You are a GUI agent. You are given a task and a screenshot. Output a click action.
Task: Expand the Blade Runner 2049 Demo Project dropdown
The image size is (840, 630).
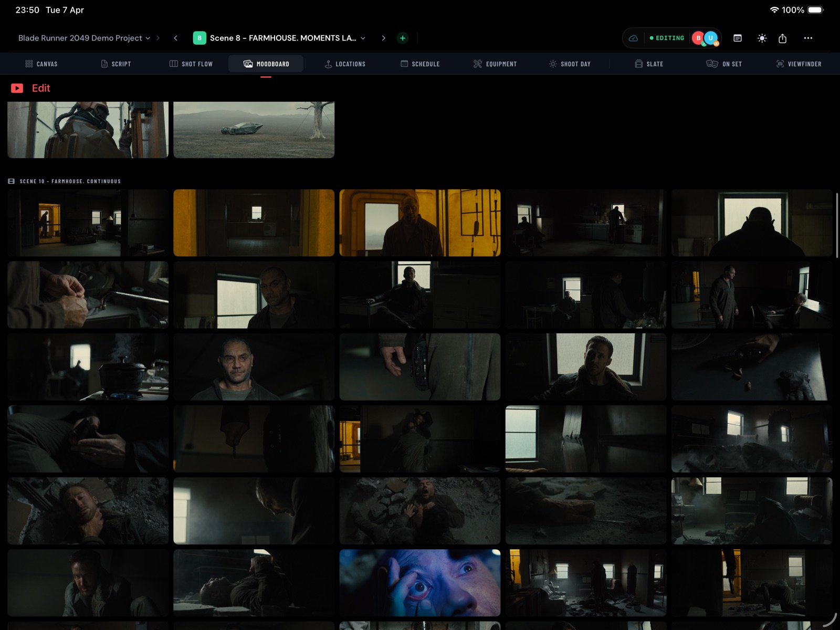coord(84,38)
